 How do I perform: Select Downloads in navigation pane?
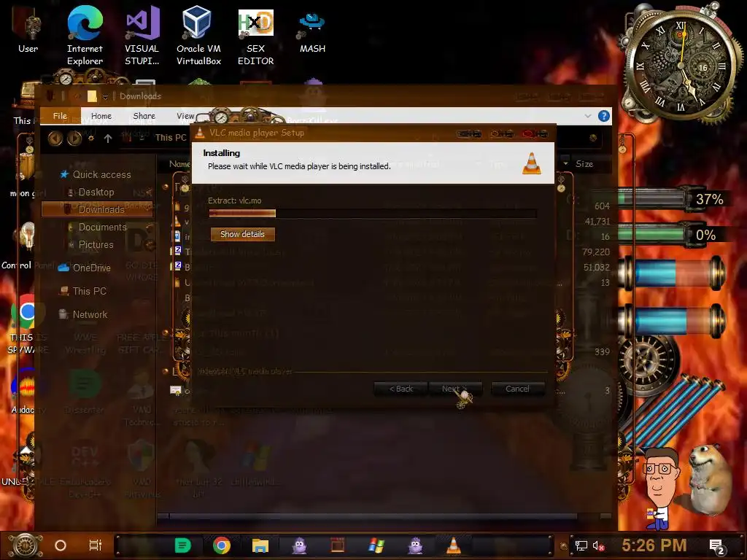[97, 209]
